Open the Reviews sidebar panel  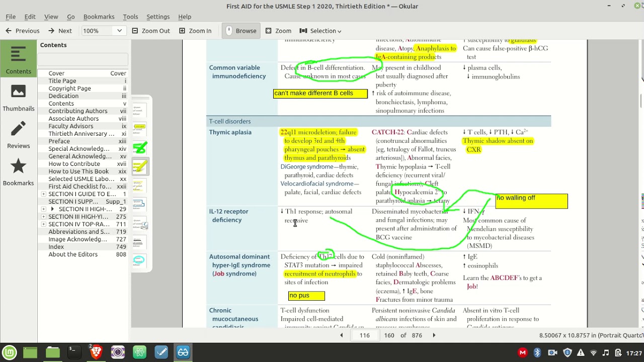click(19, 135)
